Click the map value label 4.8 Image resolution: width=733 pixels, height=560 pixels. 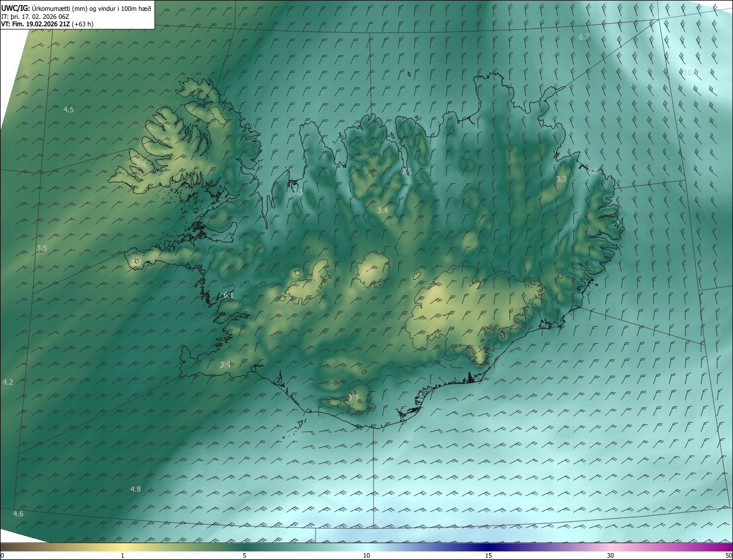[x=136, y=489]
